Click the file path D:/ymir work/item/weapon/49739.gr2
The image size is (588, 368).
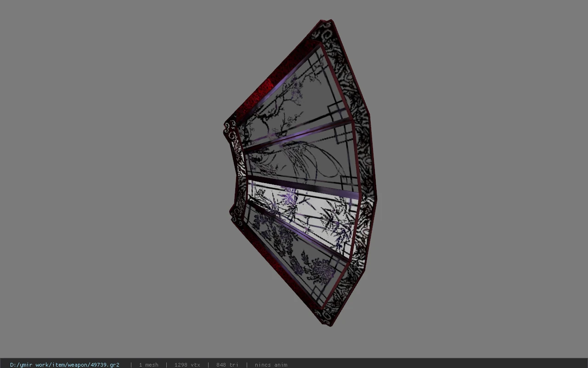65,365
